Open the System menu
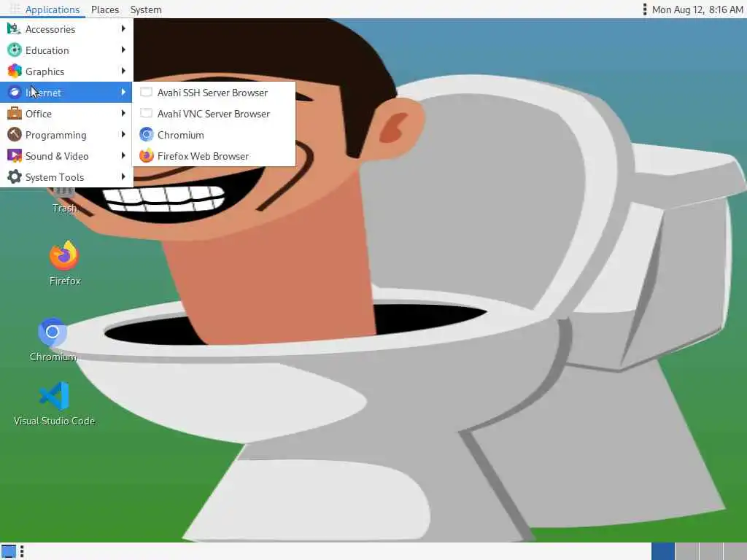 point(146,9)
